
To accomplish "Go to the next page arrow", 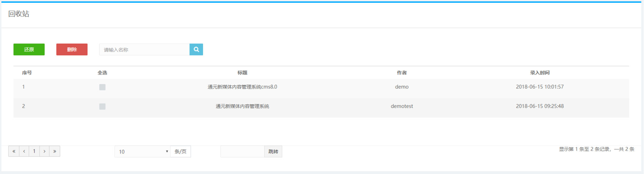I will [45, 151].
